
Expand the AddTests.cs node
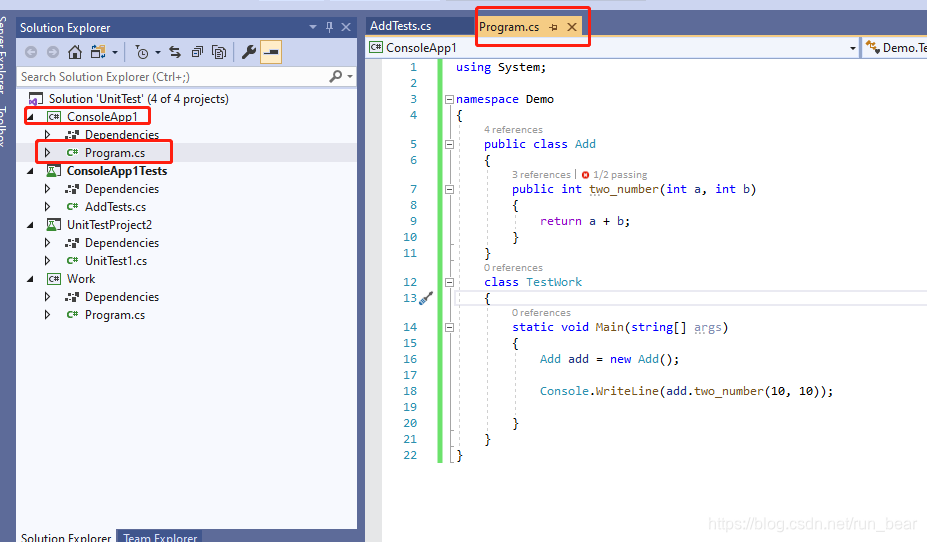tap(47, 207)
